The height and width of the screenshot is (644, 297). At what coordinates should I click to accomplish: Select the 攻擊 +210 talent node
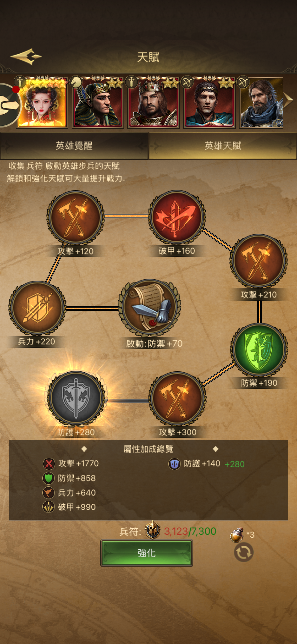[259, 261]
